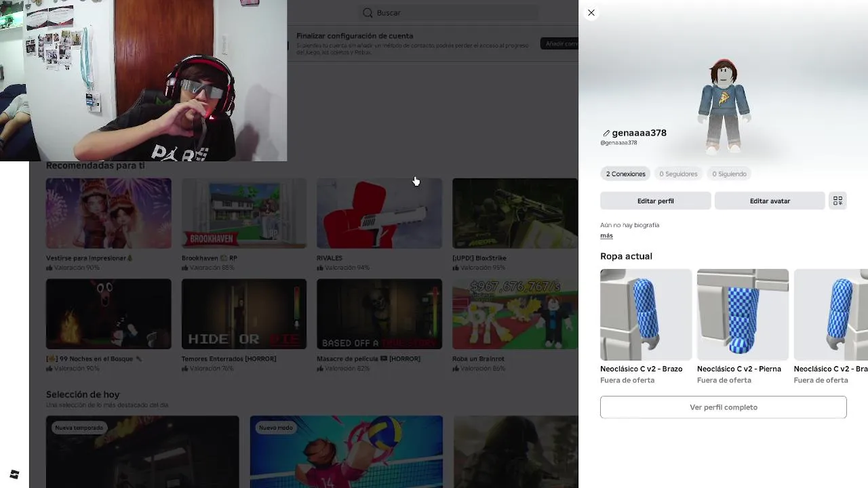Viewport: 868px width, 488px height.
Task: Open Neoclásico C v2 - Pierna thumbnail
Action: [x=743, y=314]
